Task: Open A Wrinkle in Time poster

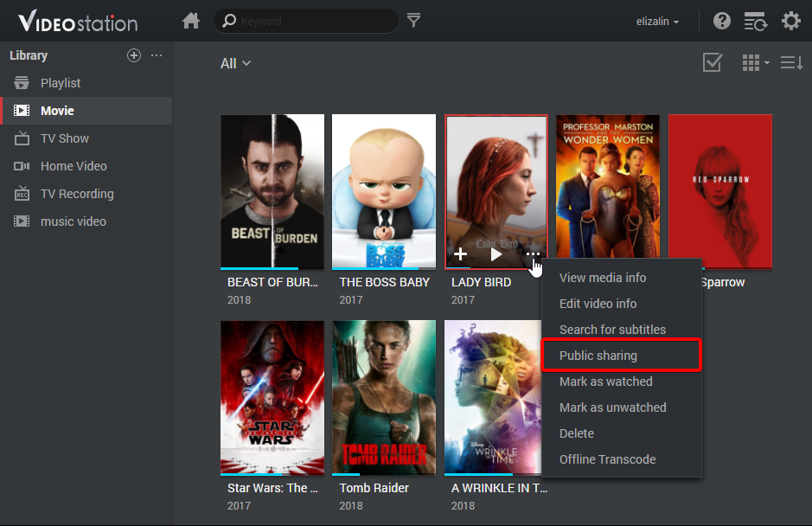Action: [x=493, y=397]
